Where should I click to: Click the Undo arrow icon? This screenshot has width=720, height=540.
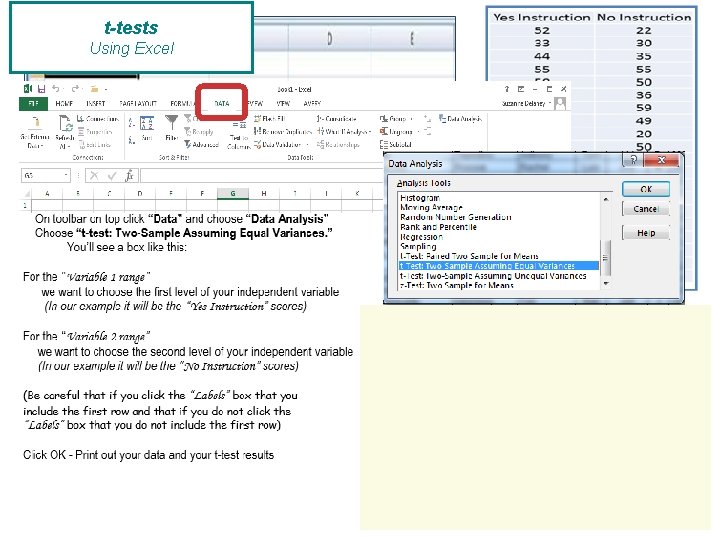coord(56,89)
